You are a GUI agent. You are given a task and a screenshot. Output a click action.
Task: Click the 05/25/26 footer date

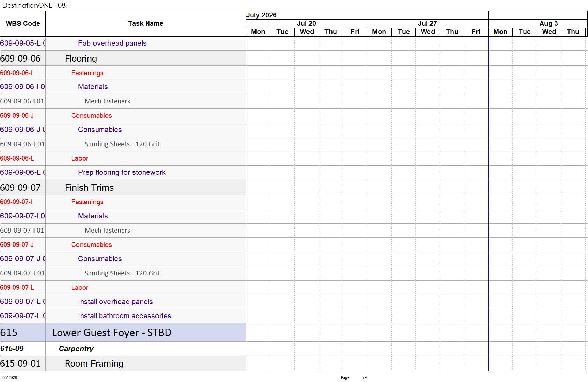click(x=10, y=377)
